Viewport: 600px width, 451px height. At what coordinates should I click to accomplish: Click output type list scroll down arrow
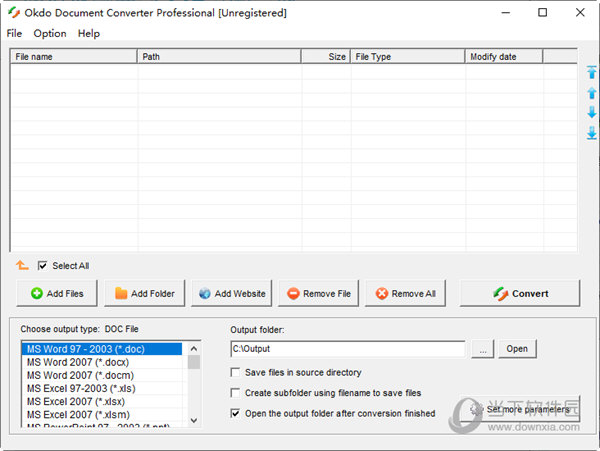[194, 420]
